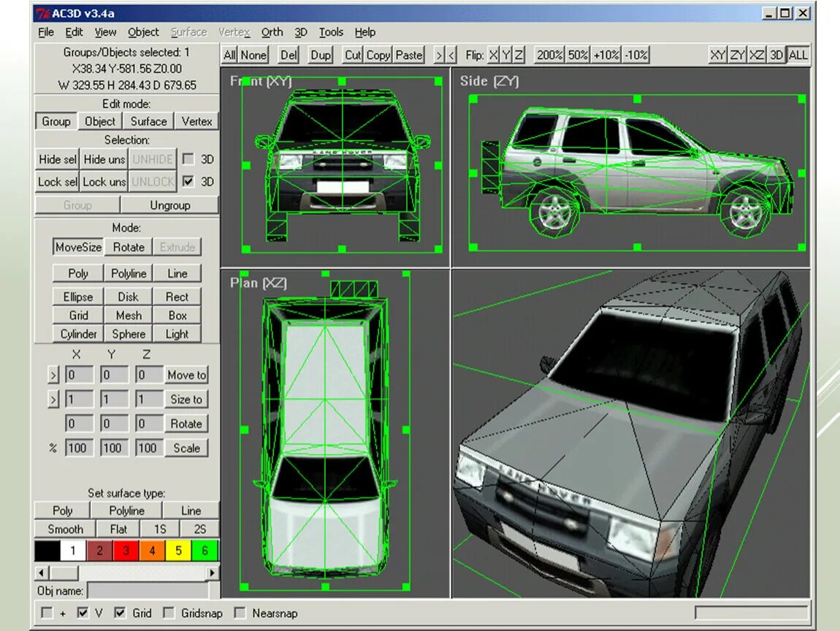840x631 pixels.
Task: Enable the Gridsnap checkbox
Action: coord(169,613)
